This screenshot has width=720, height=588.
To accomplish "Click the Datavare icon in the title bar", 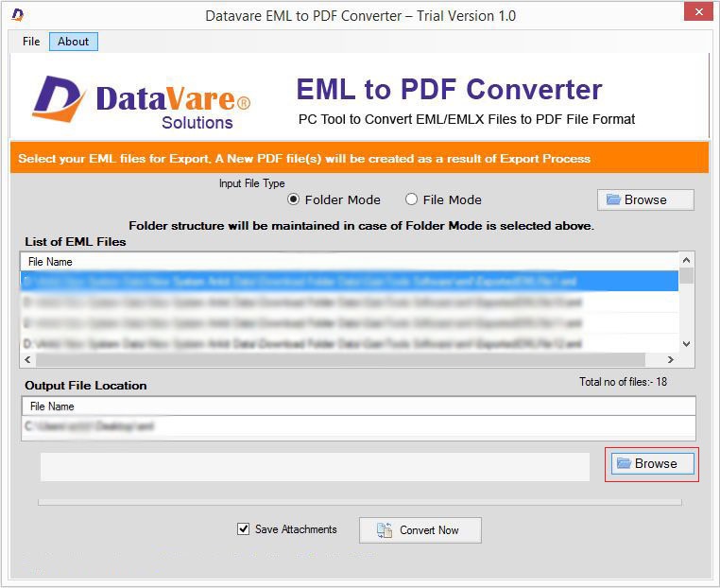I will click(17, 15).
